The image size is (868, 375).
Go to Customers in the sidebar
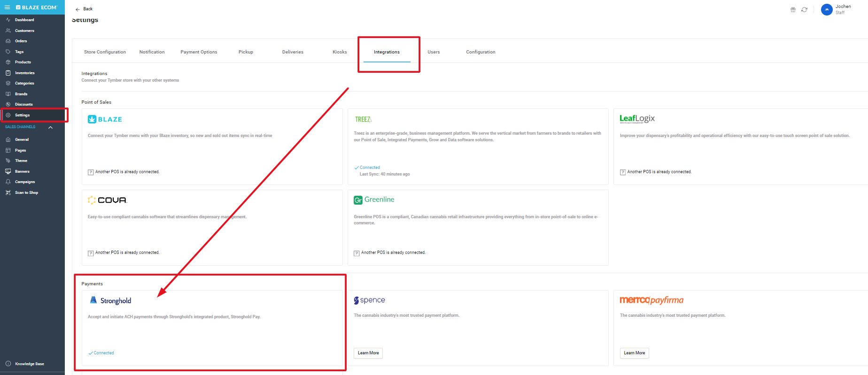(24, 31)
